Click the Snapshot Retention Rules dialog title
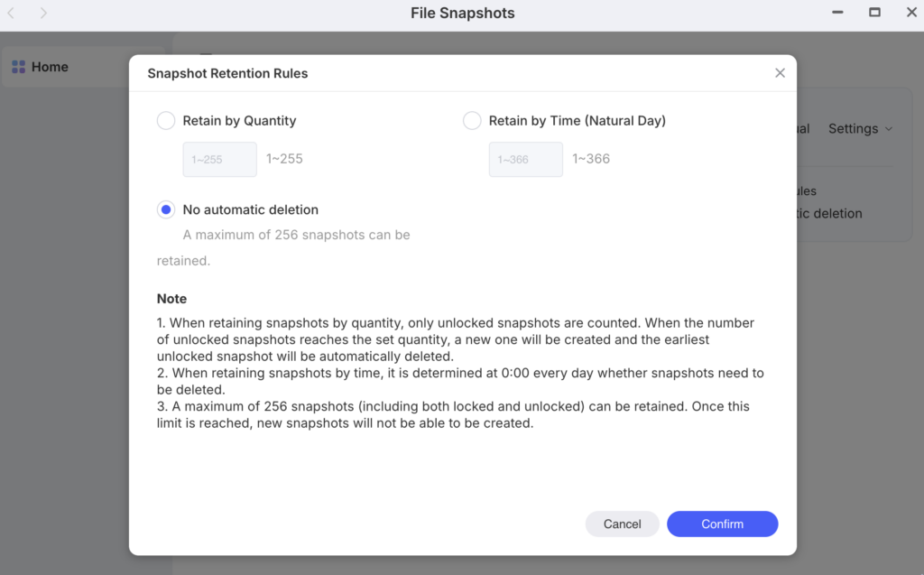924x575 pixels. [227, 73]
